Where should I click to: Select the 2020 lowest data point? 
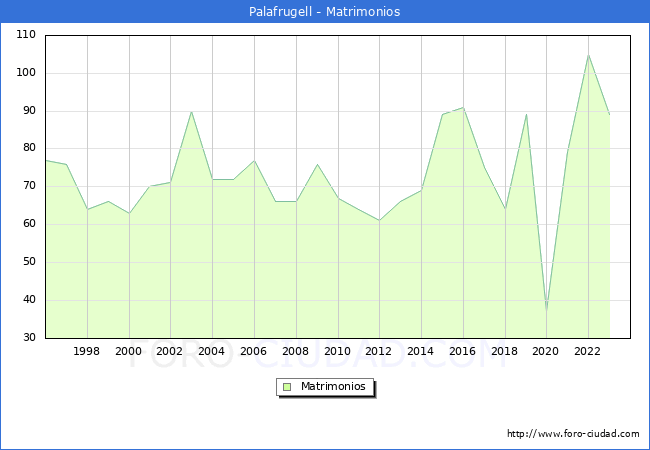pyautogui.click(x=547, y=309)
